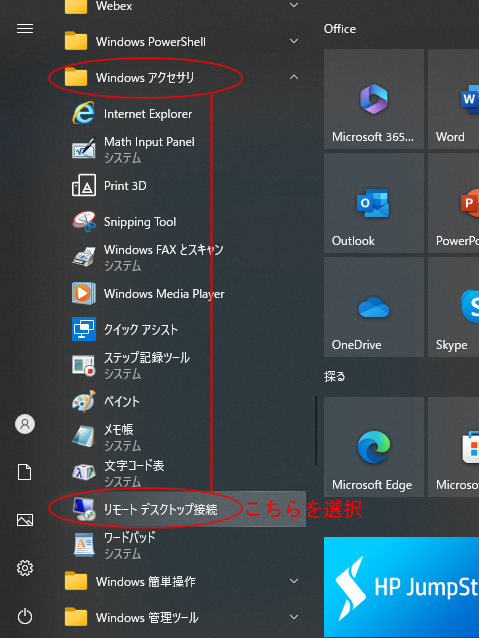Open the Microsoft Edge tile
The image size is (479, 638).
(374, 447)
